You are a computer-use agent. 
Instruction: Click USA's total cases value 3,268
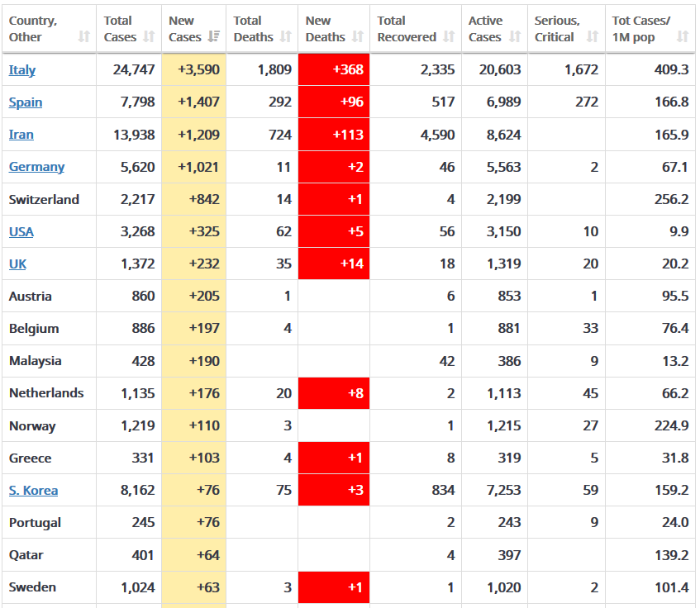(137, 231)
